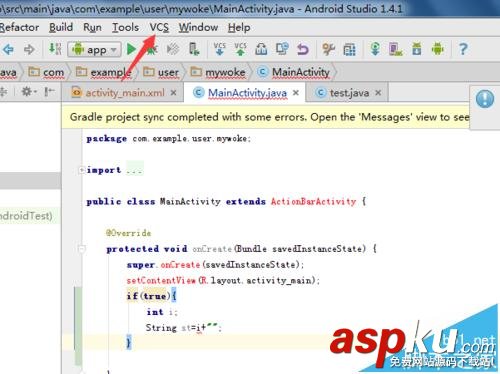Click the Help question mark icon
The height and width of the screenshot is (374, 500).
click(x=463, y=49)
